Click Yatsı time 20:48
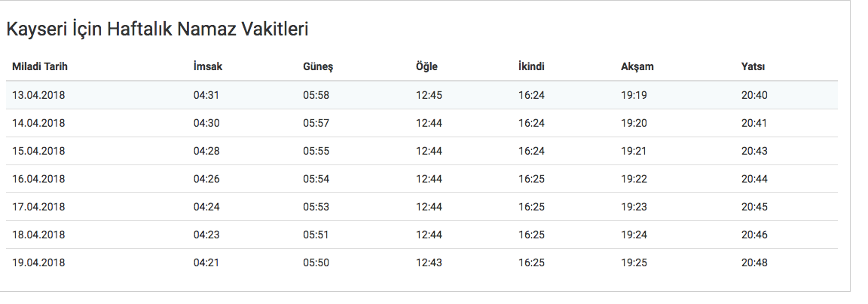868x304 pixels. 754,263
